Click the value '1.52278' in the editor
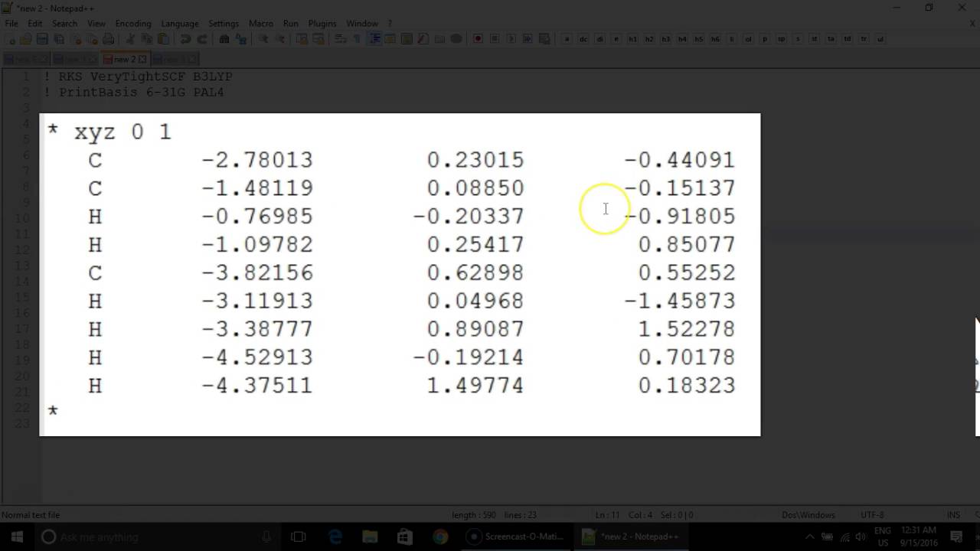This screenshot has height=551, width=980. coord(687,330)
